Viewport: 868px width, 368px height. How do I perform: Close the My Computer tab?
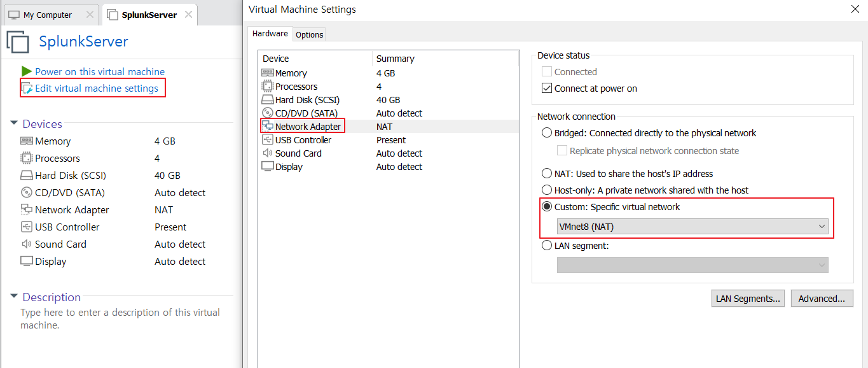tap(90, 15)
